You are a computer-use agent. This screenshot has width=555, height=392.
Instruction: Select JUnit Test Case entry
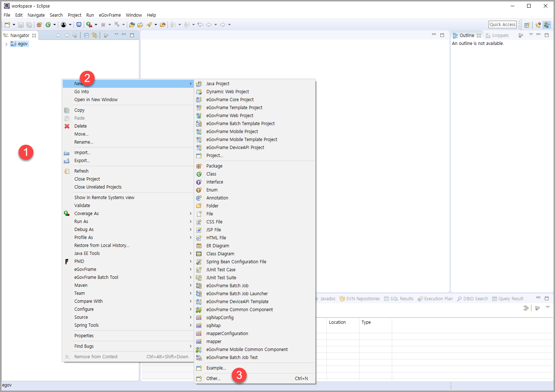(255, 270)
